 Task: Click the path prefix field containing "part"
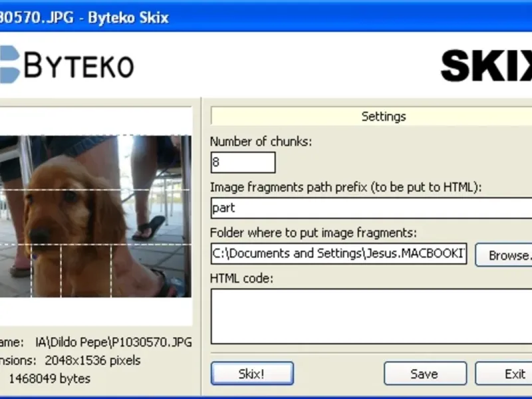click(371, 208)
